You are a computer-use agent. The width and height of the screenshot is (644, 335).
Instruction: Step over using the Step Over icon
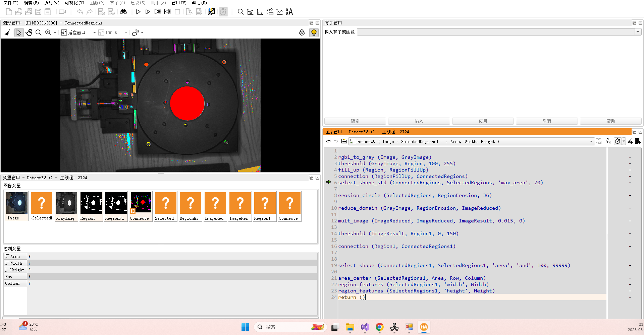click(148, 12)
